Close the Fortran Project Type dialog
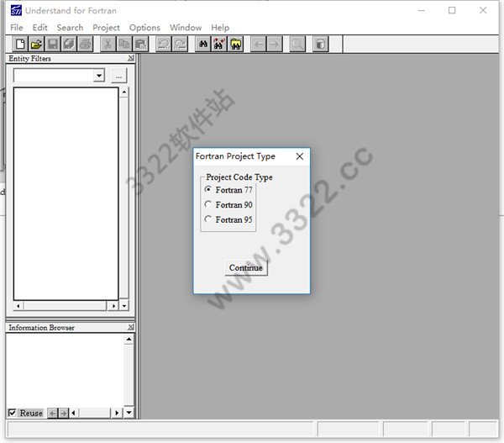 point(300,156)
